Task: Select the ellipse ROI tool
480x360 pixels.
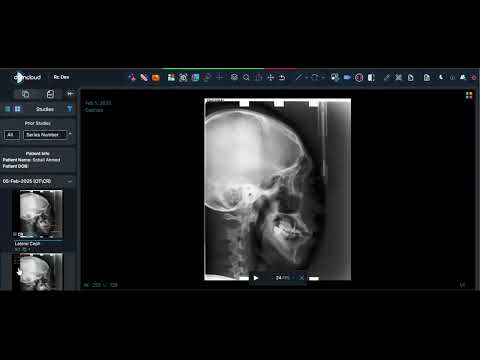Action: (315, 78)
